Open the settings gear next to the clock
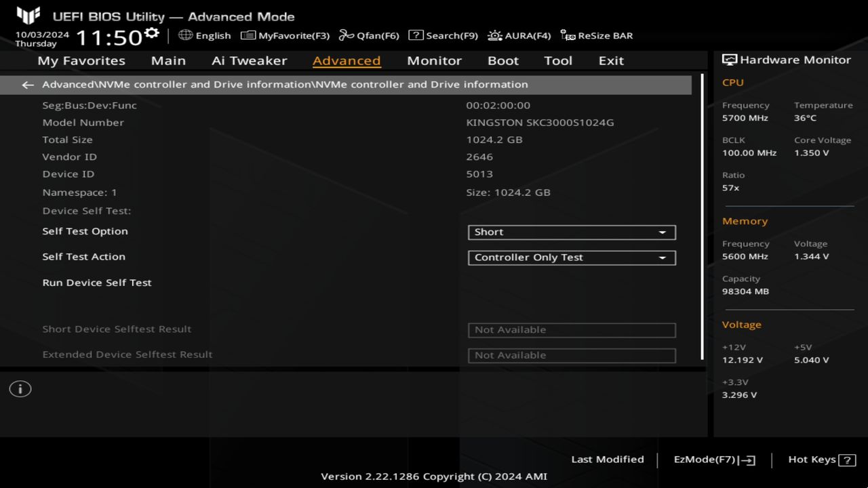 pyautogui.click(x=152, y=33)
